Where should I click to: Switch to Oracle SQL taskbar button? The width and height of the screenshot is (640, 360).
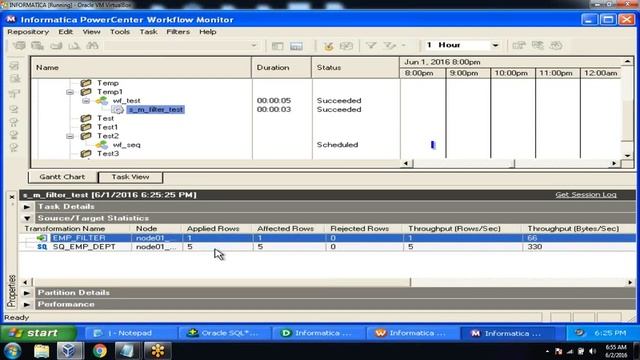click(225, 333)
